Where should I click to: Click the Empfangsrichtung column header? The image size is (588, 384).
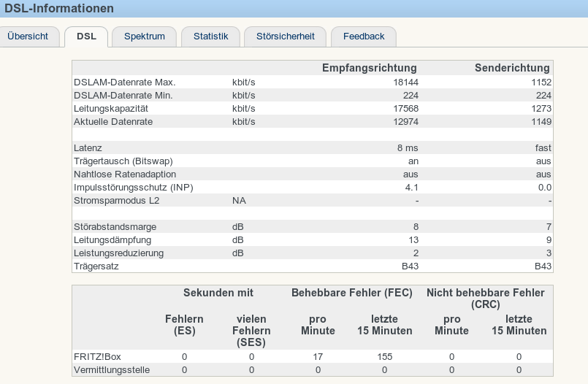click(370, 68)
